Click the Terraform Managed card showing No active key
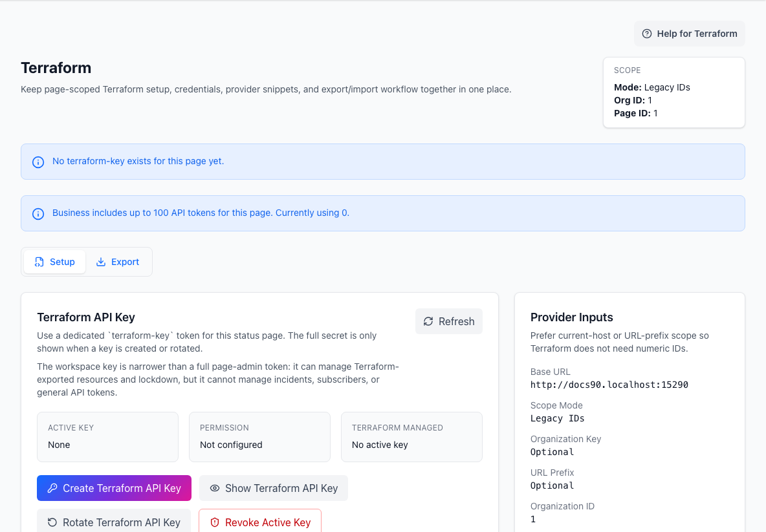Image resolution: width=766 pixels, height=532 pixels. click(x=411, y=437)
